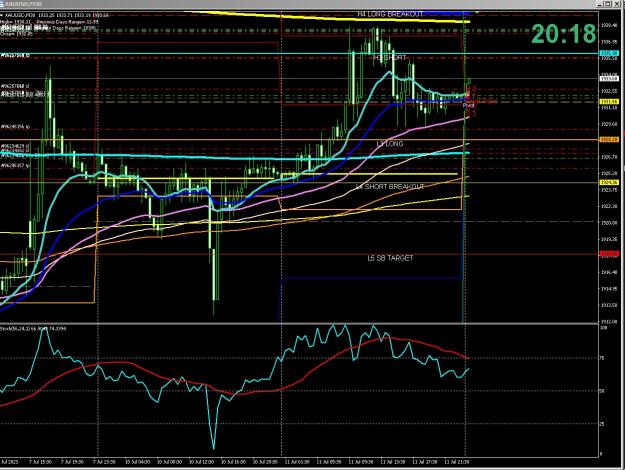Click the lower yellow price tag 1924.46

click(x=609, y=182)
